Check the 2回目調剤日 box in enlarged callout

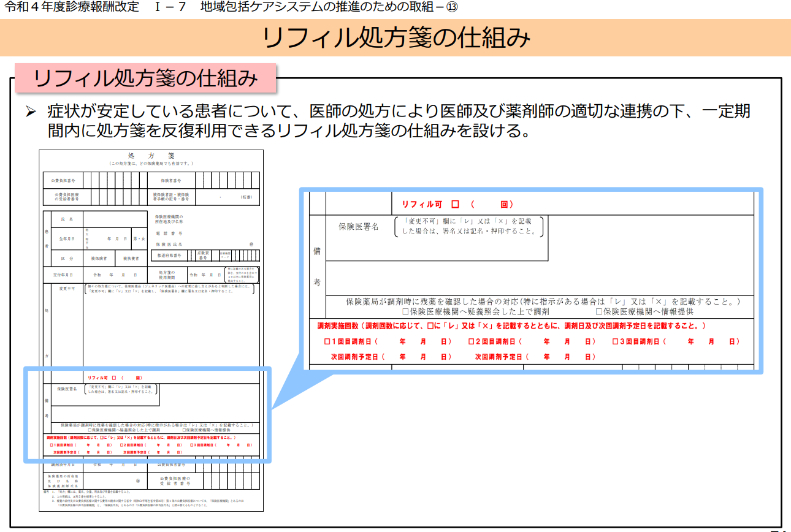[472, 341]
